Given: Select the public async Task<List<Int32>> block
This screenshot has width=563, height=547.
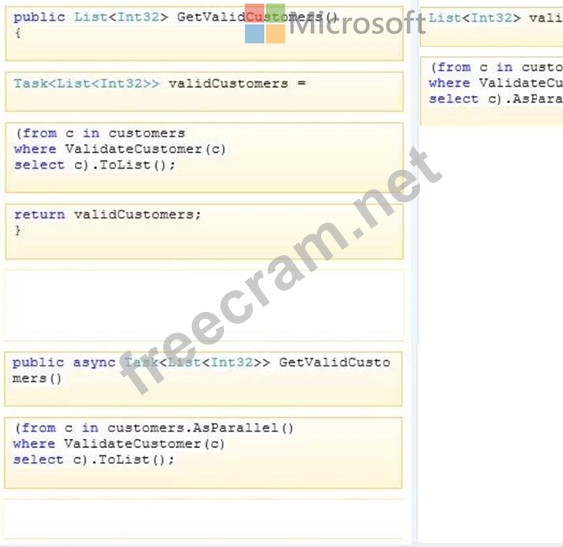Looking at the screenshot, I should [204, 379].
